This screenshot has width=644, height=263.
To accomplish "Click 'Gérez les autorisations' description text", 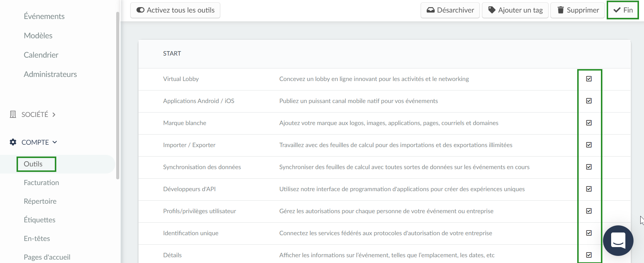I will click(386, 211).
